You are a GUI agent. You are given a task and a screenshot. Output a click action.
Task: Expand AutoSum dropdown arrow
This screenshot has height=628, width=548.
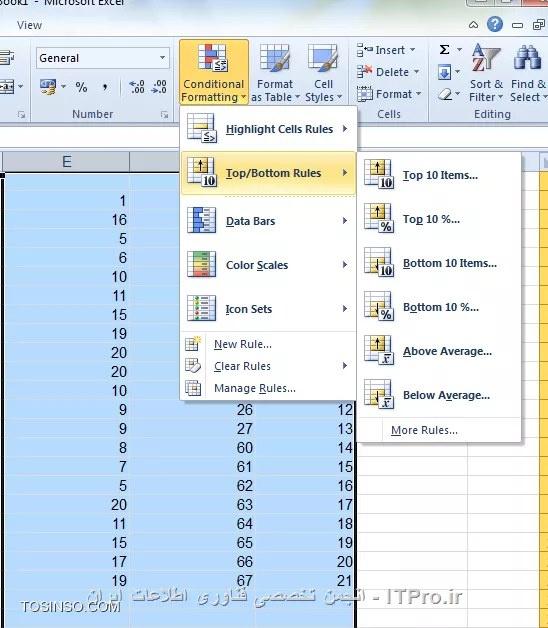click(459, 50)
